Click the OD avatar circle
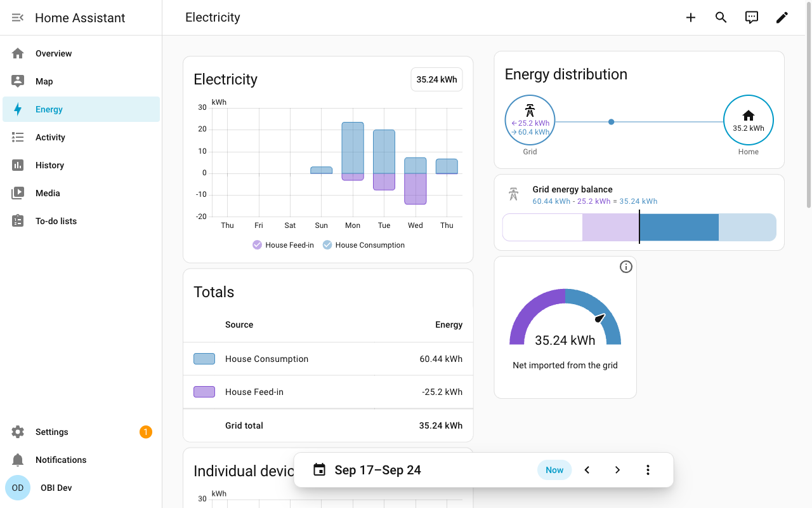 18,488
